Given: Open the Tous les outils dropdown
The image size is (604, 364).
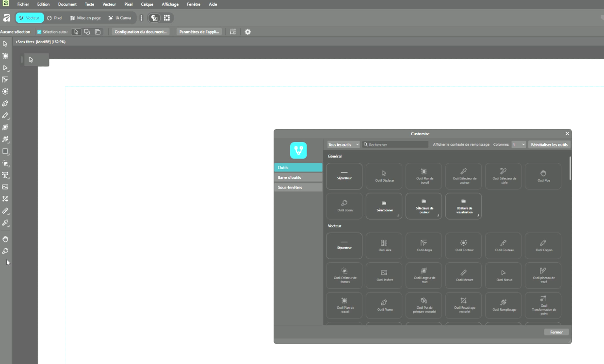Looking at the screenshot, I should pyautogui.click(x=343, y=144).
